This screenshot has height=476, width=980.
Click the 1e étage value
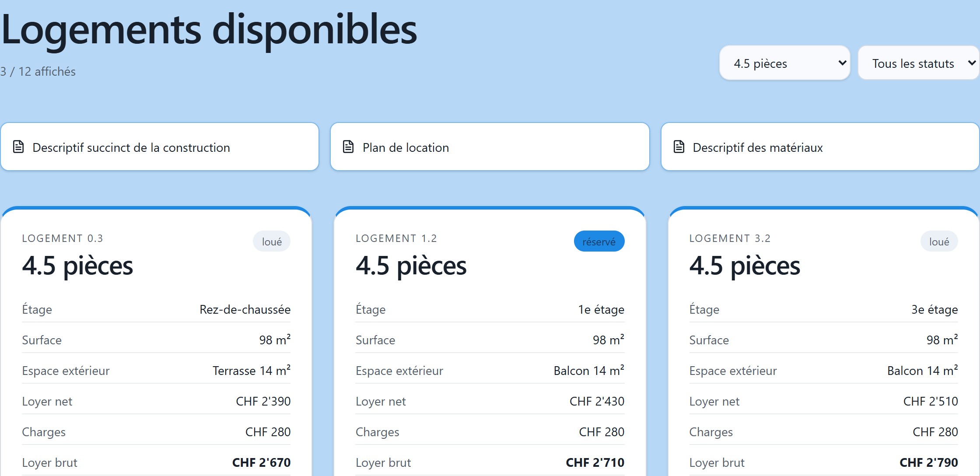(x=601, y=310)
